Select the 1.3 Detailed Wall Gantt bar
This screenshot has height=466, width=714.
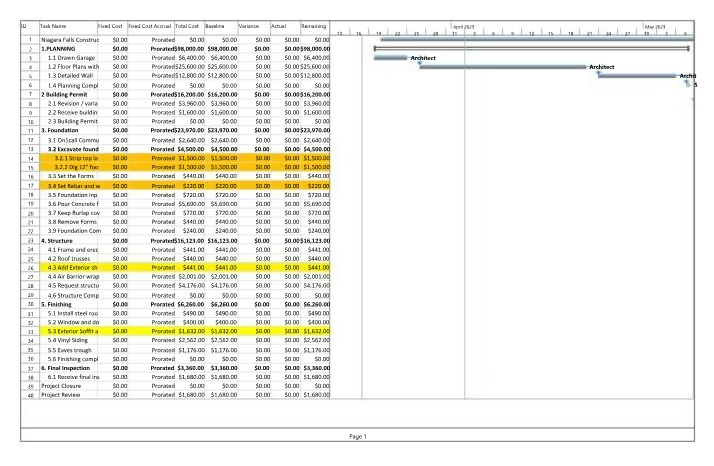tap(637, 76)
